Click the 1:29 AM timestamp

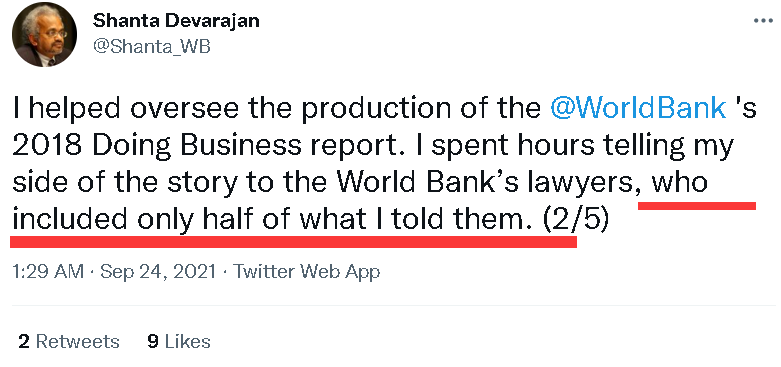coord(48,272)
